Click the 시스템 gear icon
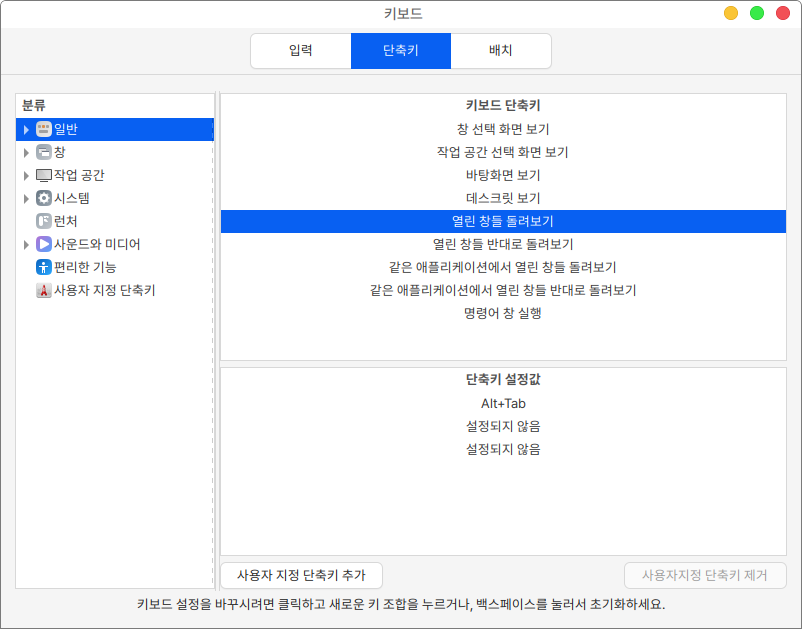The width and height of the screenshot is (802, 629). coord(43,198)
